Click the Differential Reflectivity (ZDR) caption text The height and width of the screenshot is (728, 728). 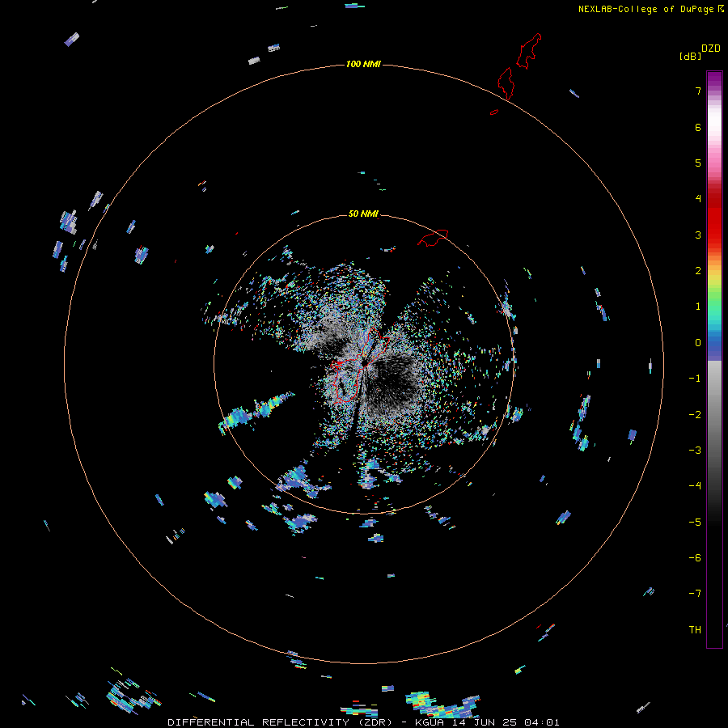280,722
